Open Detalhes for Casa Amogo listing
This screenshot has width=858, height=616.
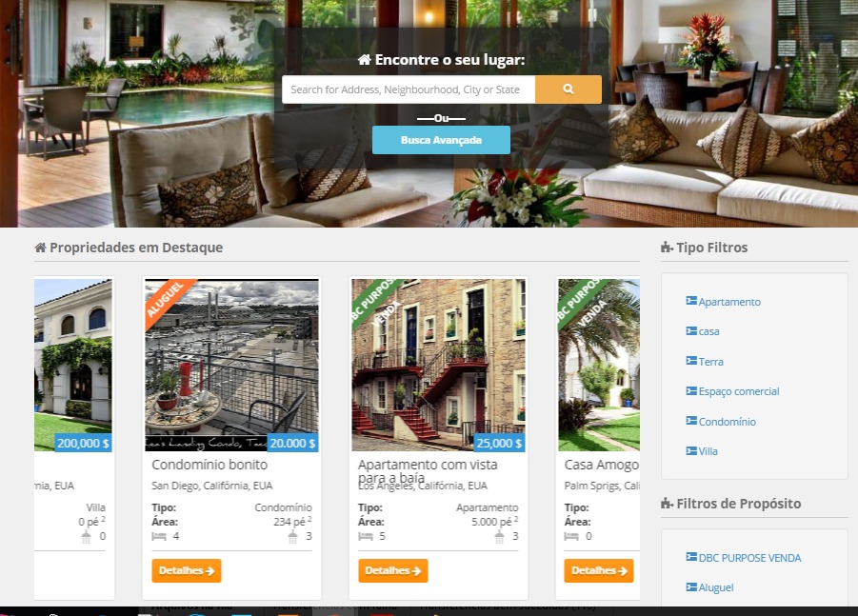pyautogui.click(x=599, y=570)
